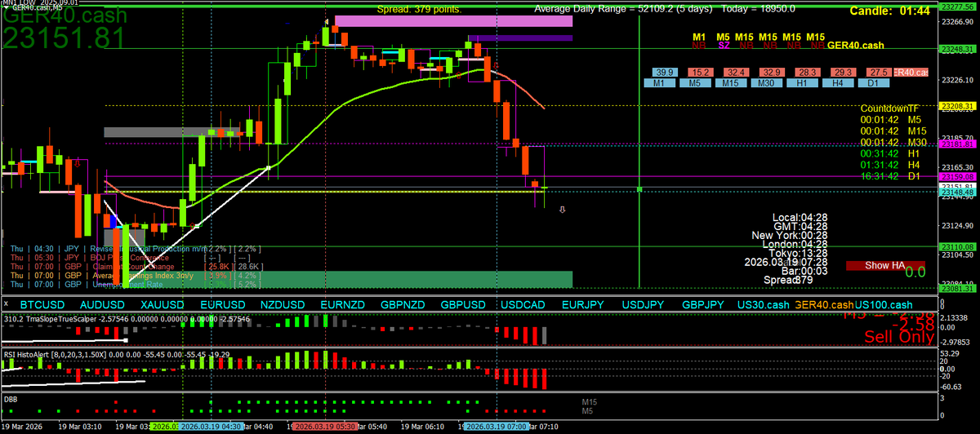This screenshot has width=980, height=434.
Task: Switch chart to EURJPY
Action: [584, 304]
